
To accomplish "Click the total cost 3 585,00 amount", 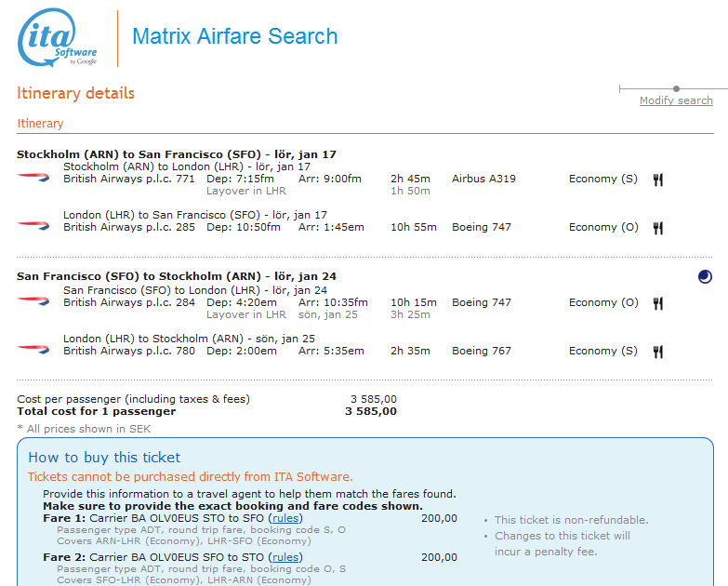I will click(370, 411).
